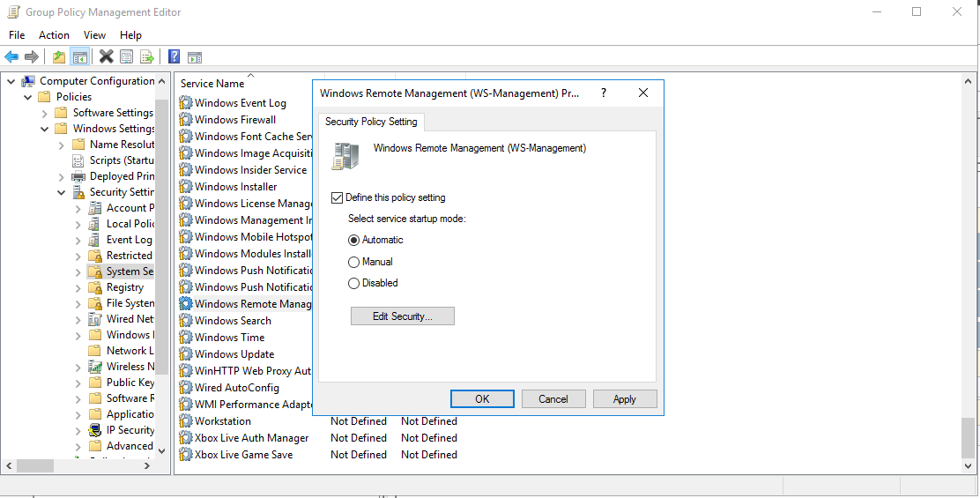
Task: Click the Scripts (Startup) tree icon
Action: pyautogui.click(x=78, y=160)
